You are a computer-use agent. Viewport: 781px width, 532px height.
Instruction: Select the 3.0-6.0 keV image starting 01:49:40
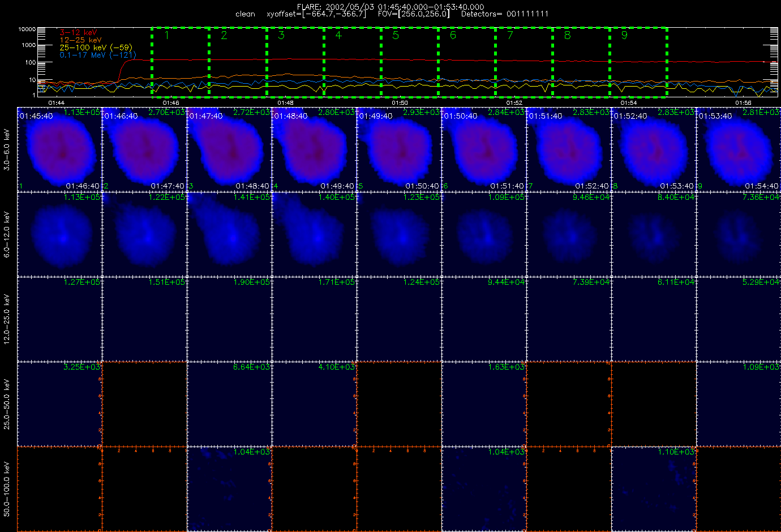399,149
